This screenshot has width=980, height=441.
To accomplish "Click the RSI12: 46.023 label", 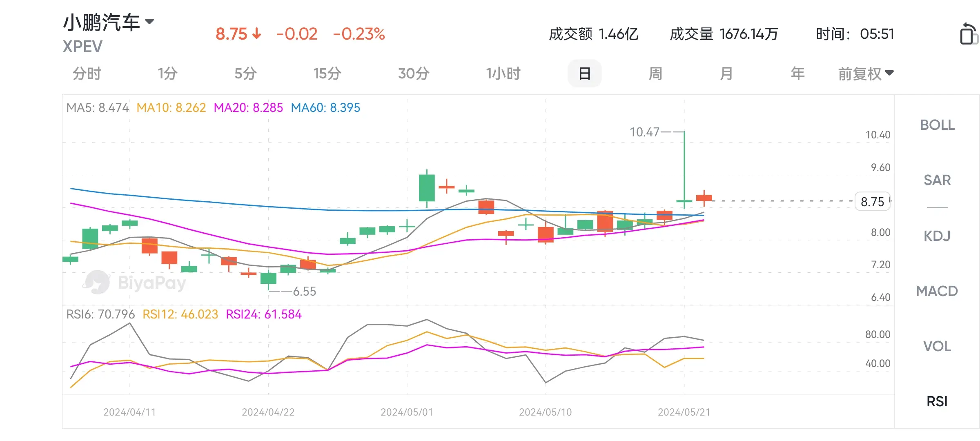I will pos(180,314).
